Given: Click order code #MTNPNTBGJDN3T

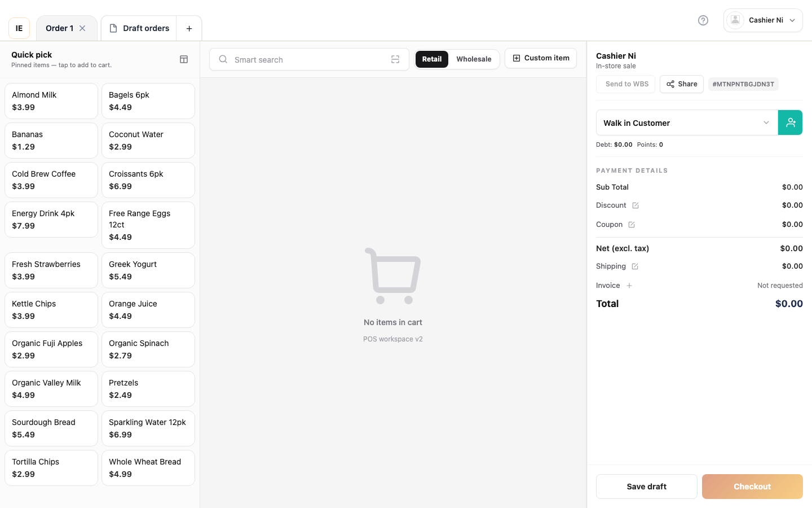Looking at the screenshot, I should (x=743, y=84).
